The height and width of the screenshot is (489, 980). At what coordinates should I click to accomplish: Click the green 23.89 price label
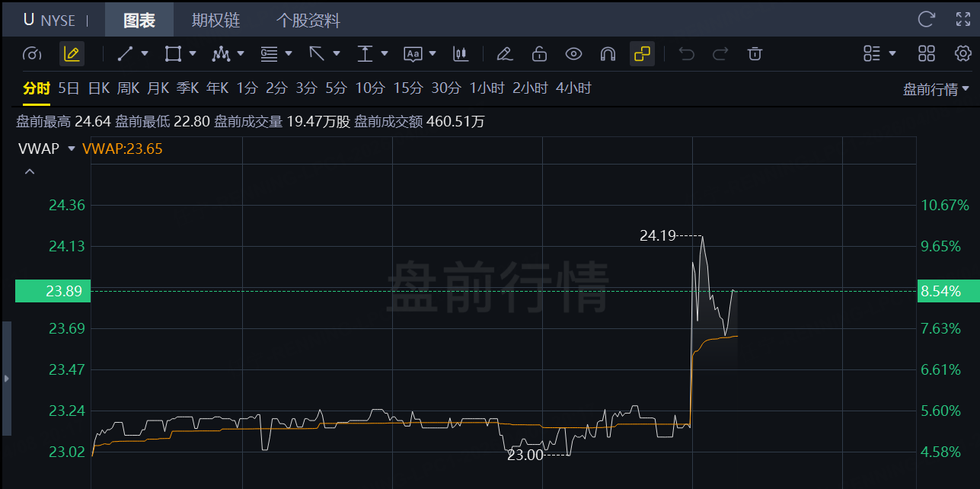pyautogui.click(x=53, y=291)
